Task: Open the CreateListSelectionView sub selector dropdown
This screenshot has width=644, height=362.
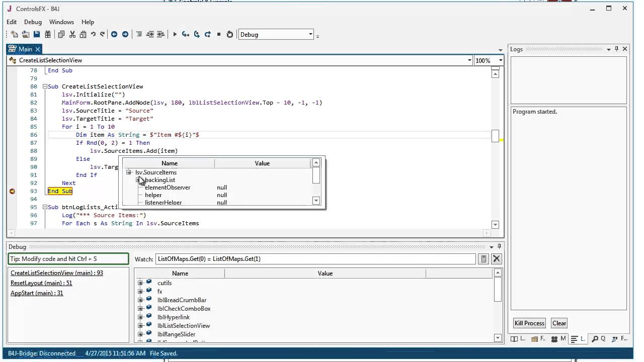Action: (x=469, y=60)
